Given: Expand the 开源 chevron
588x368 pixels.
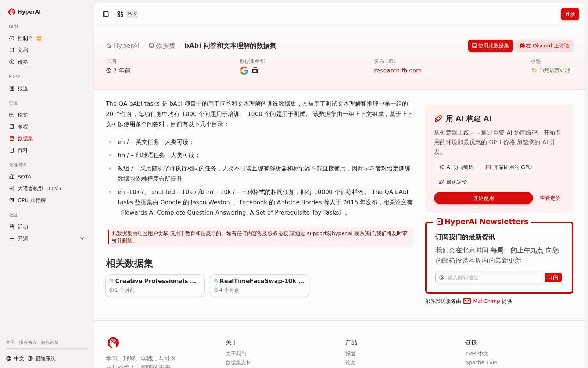Looking at the screenshot, I should tap(82, 238).
